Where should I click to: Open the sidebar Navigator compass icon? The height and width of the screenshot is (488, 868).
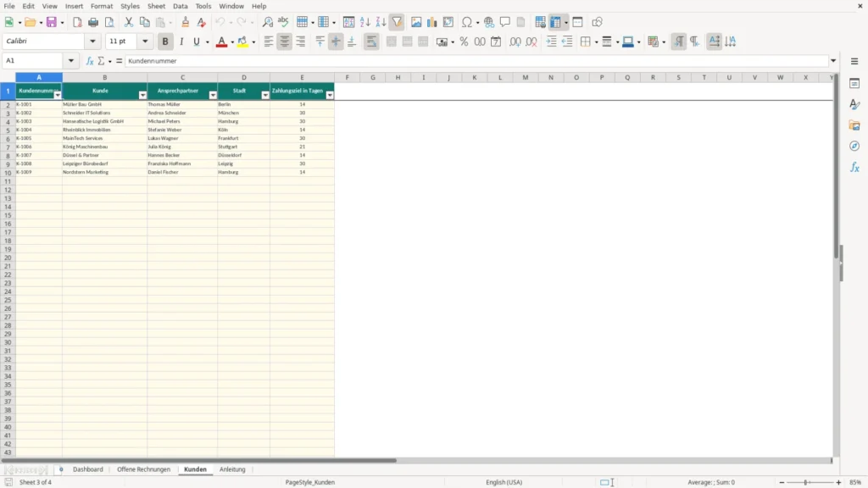point(854,146)
